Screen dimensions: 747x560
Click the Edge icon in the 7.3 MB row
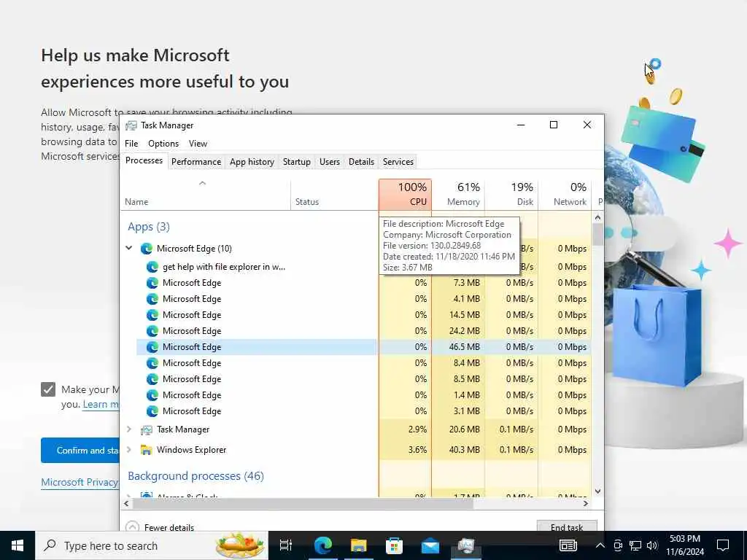[152, 283]
